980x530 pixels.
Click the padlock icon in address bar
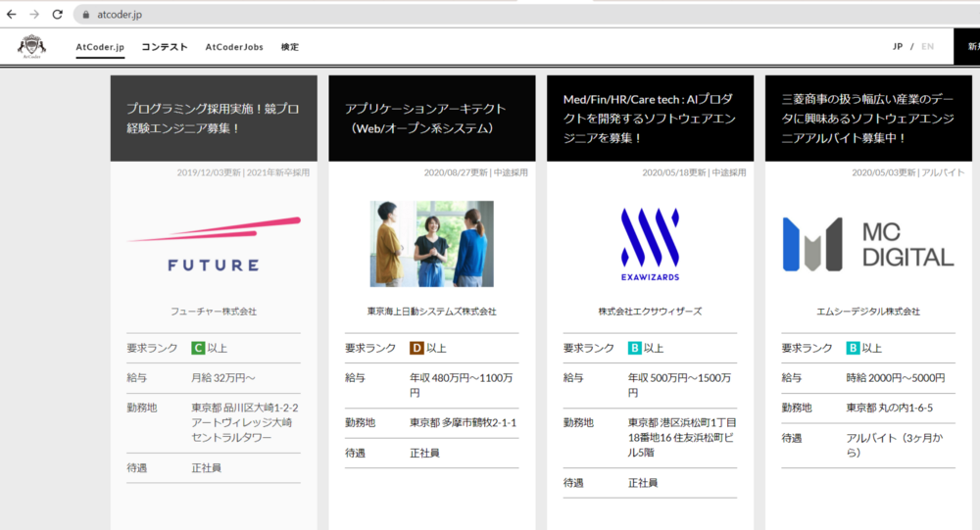[x=85, y=15]
